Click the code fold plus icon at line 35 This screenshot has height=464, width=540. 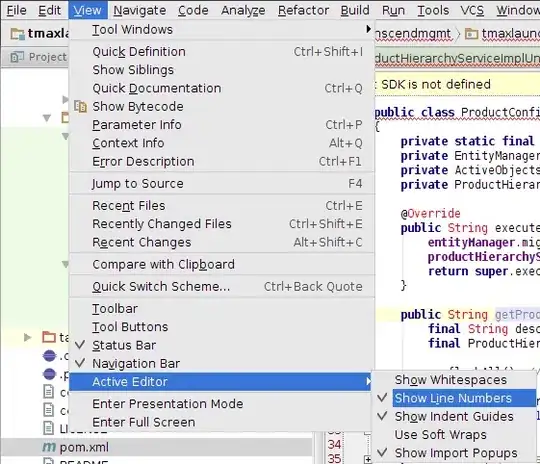tap(368, 459)
